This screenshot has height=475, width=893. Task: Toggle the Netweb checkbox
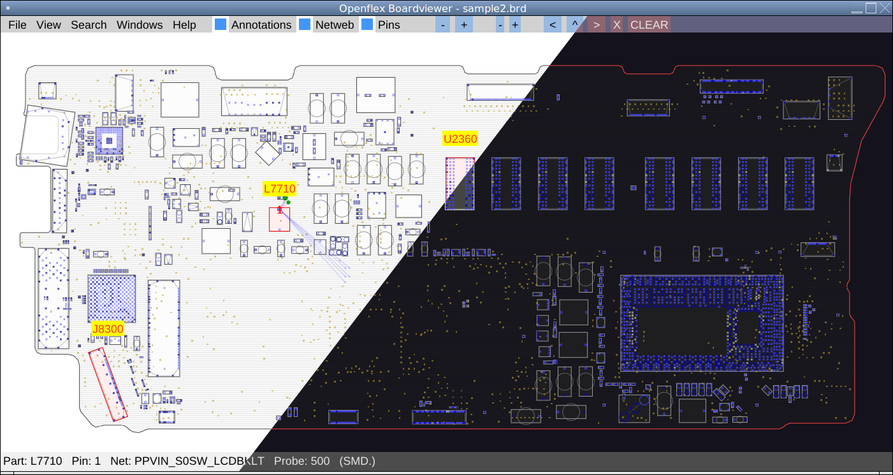(305, 24)
